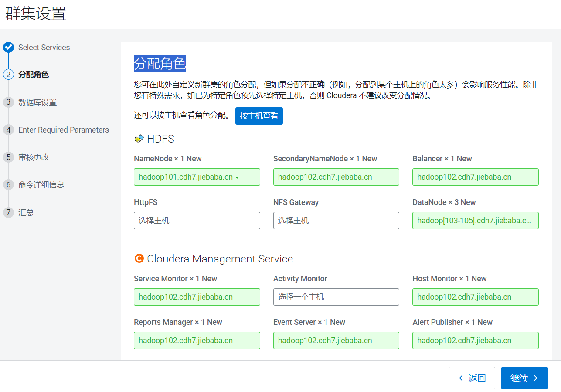Open the NameNode host dropdown hadoop101
The height and width of the screenshot is (392, 561).
[197, 177]
